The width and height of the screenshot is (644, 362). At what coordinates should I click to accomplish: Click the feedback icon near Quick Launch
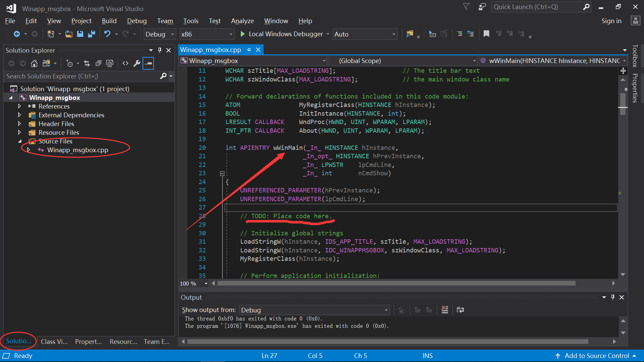click(482, 7)
